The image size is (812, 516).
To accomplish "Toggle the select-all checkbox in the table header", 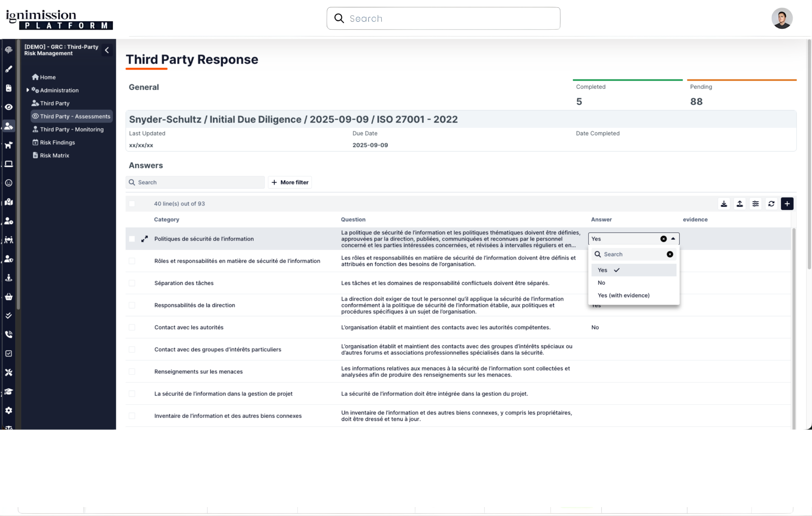I will (132, 204).
